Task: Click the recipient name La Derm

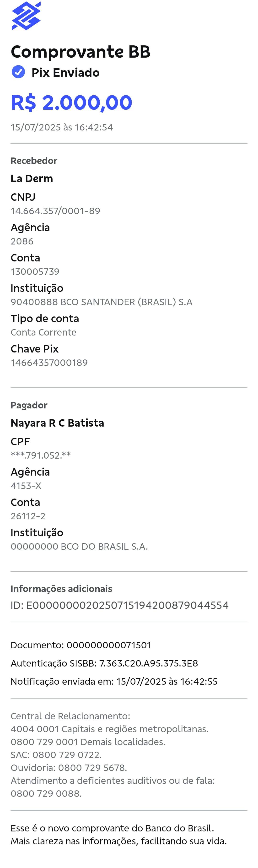Action: tap(32, 178)
